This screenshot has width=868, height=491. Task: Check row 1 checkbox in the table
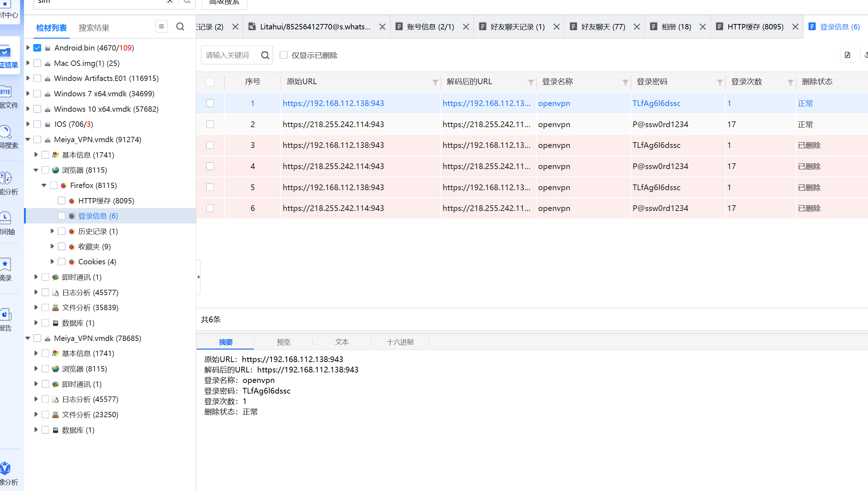[210, 103]
